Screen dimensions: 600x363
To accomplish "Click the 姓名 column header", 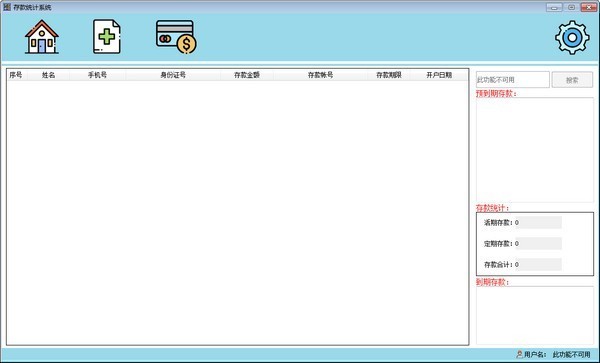I will coord(48,75).
